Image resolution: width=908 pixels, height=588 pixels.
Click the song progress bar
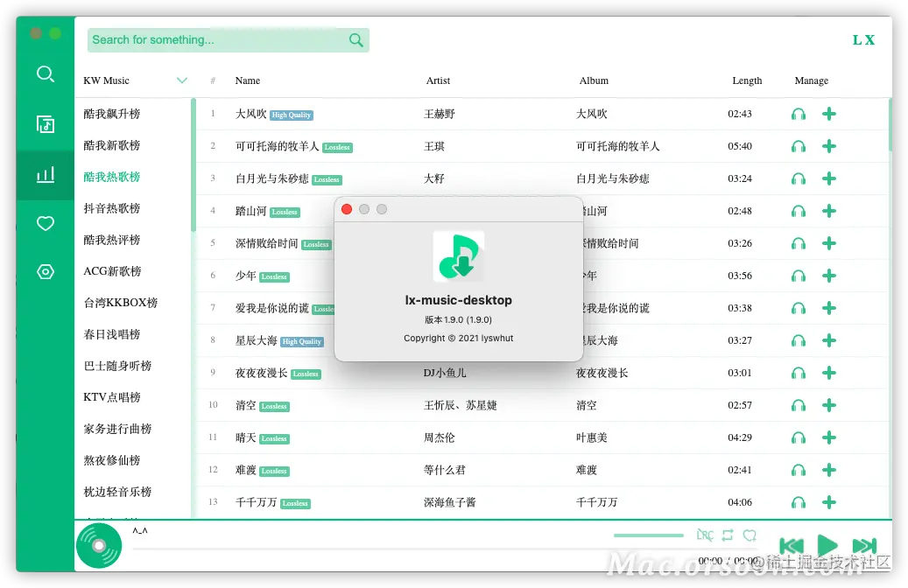(x=446, y=549)
